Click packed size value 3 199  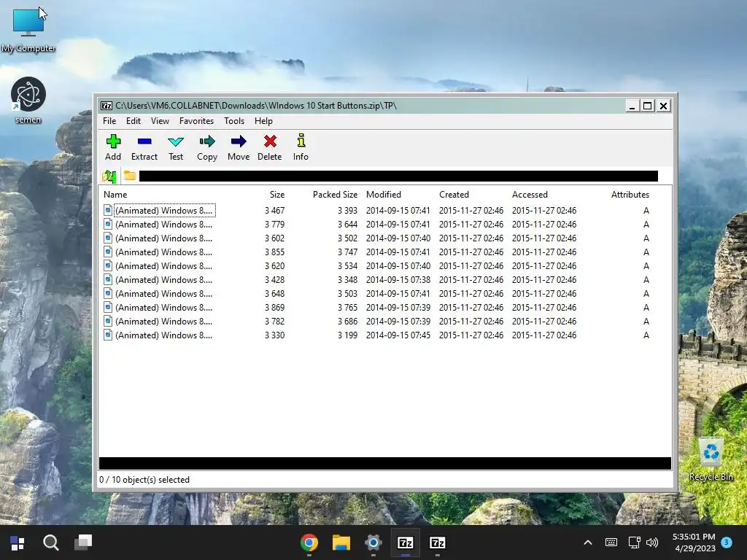point(347,335)
